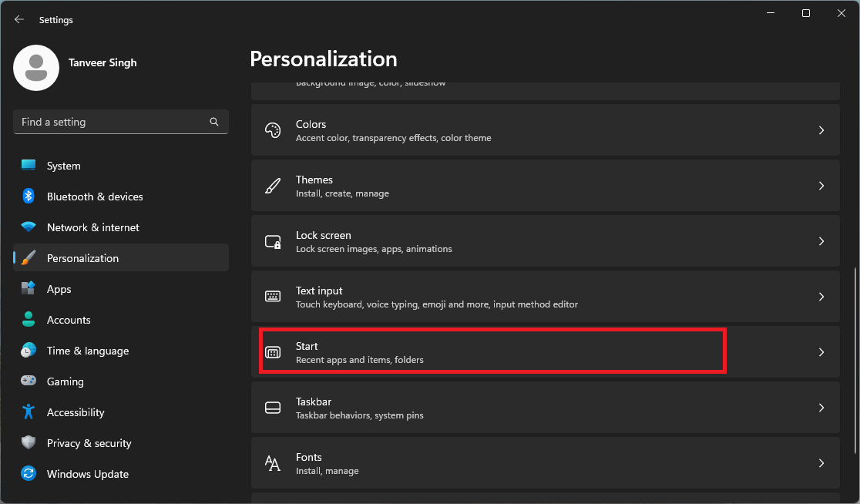Open the Colors settings page
Viewport: 860px width, 504px height.
click(546, 129)
